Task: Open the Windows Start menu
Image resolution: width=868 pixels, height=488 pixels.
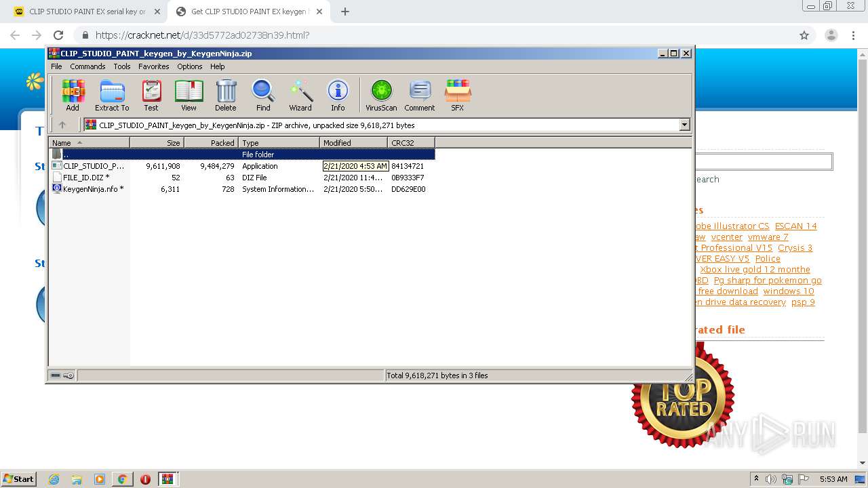Action: [x=19, y=479]
